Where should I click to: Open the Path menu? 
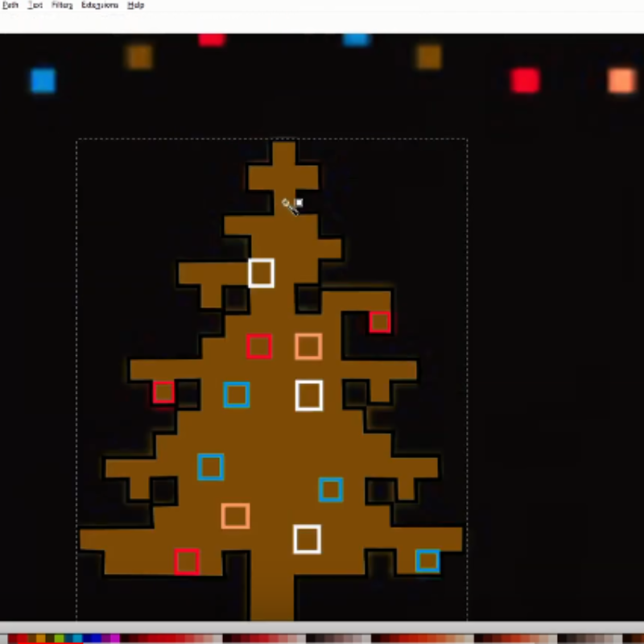(x=9, y=6)
